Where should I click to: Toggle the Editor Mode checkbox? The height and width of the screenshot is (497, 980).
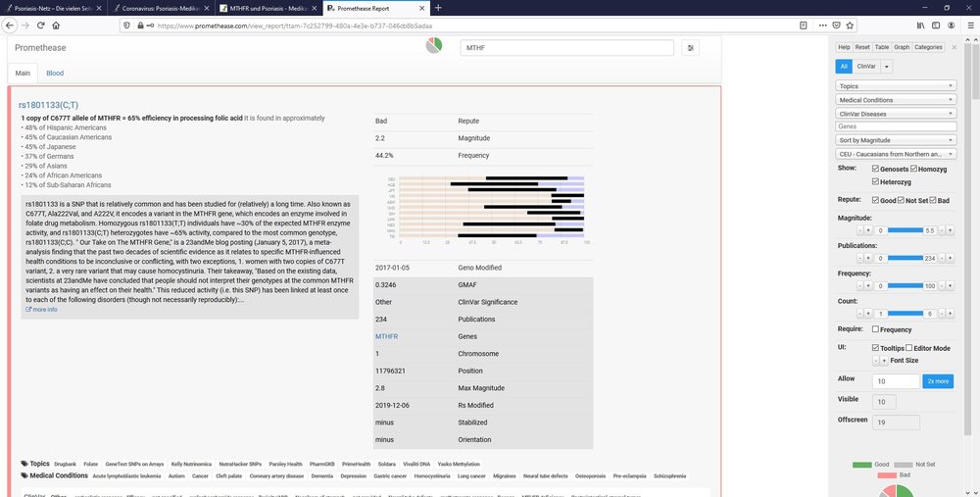909,347
